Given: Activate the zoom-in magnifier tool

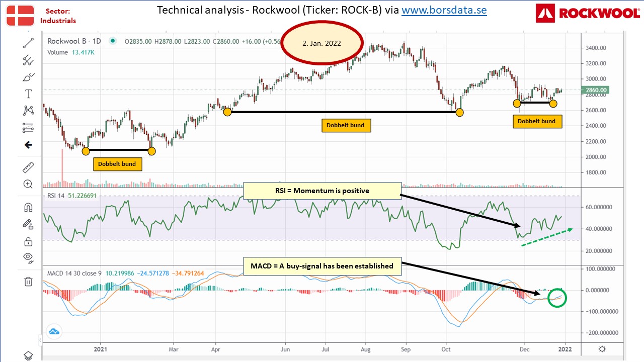Looking at the screenshot, I should tap(28, 184).
